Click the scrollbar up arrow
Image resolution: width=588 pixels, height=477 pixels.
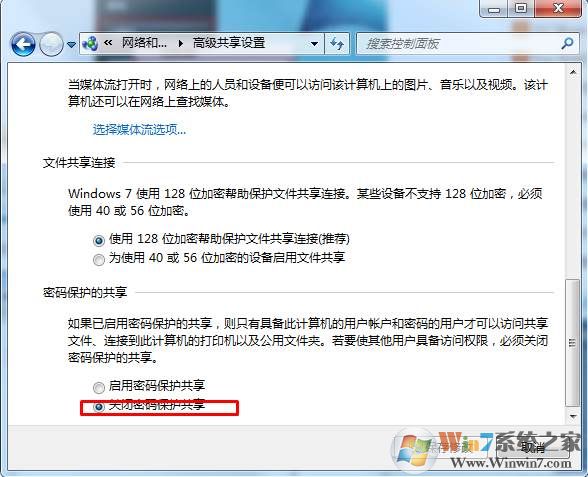tap(573, 72)
